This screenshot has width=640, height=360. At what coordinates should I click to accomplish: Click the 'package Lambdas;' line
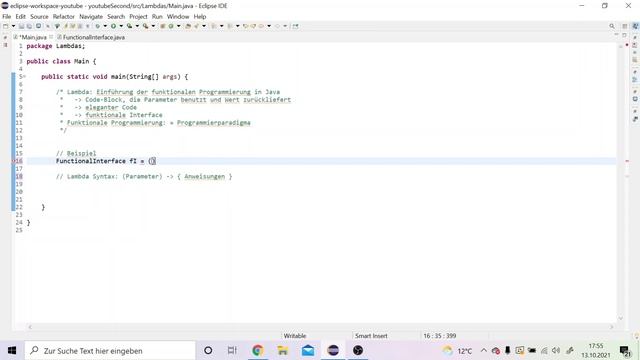point(56,46)
